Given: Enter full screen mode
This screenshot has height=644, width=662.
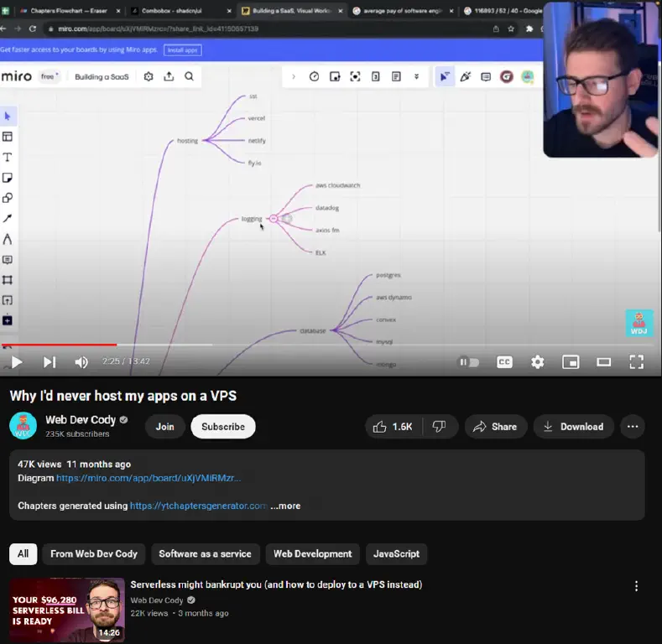Looking at the screenshot, I should click(x=636, y=362).
